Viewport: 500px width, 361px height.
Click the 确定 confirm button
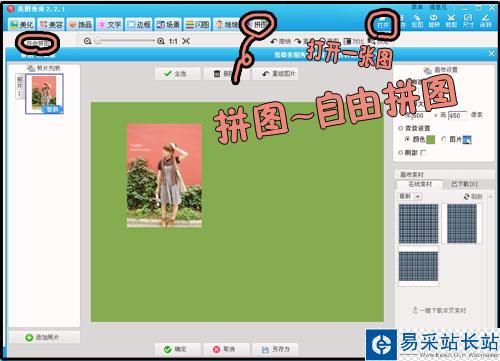pyautogui.click(x=177, y=349)
